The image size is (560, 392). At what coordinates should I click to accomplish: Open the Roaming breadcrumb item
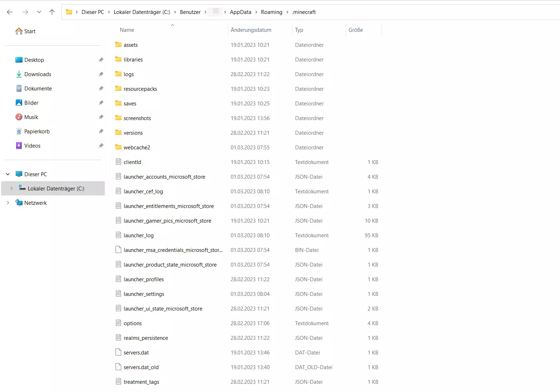(271, 12)
